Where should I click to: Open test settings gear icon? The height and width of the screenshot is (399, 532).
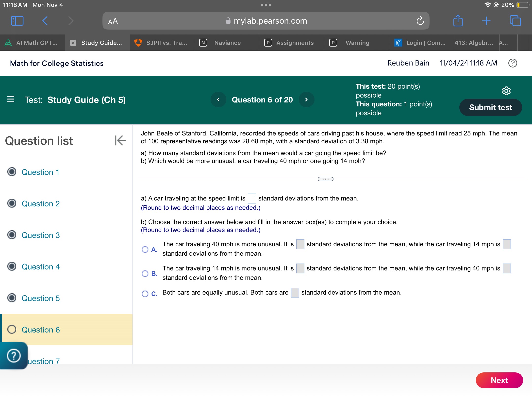[506, 91]
